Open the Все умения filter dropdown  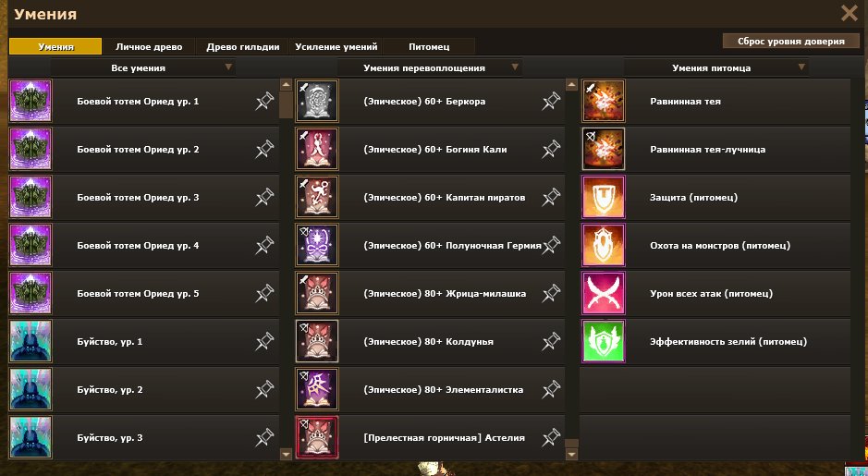point(143,67)
